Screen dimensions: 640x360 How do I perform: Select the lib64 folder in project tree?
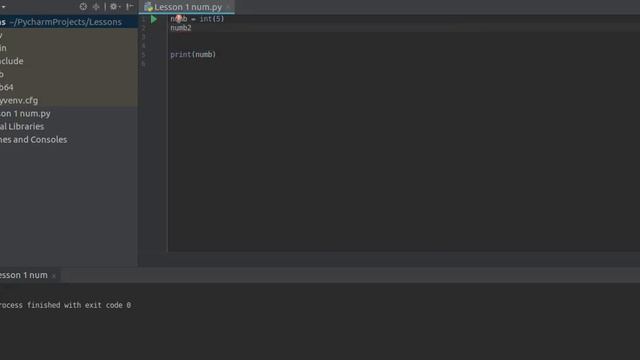[7, 87]
